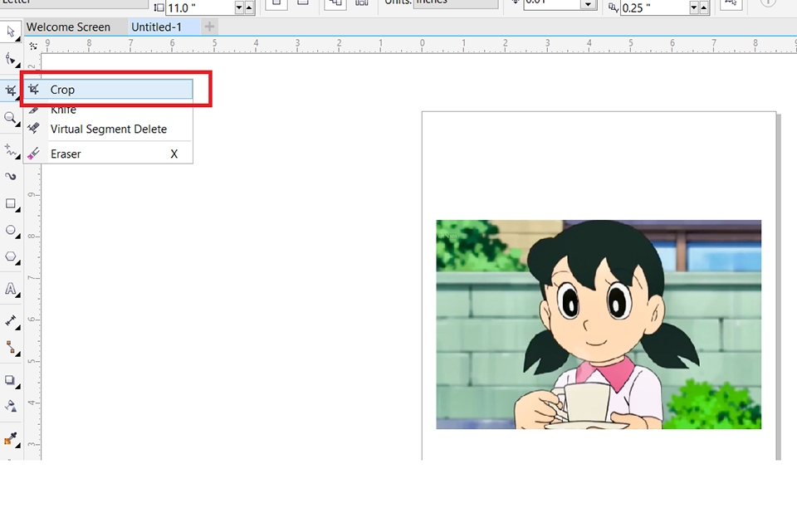The image size is (797, 532).
Task: Select the Pick tool
Action: click(11, 31)
